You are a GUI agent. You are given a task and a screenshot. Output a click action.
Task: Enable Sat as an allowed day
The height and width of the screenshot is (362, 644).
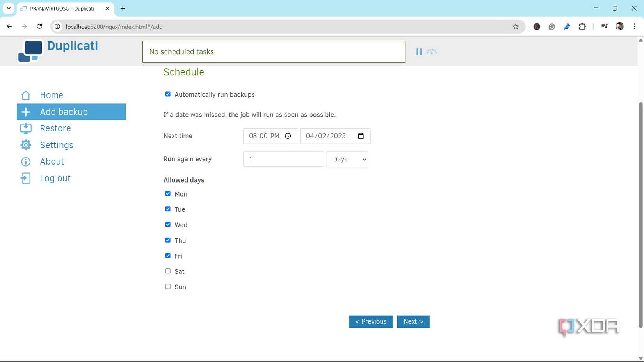[168, 271]
